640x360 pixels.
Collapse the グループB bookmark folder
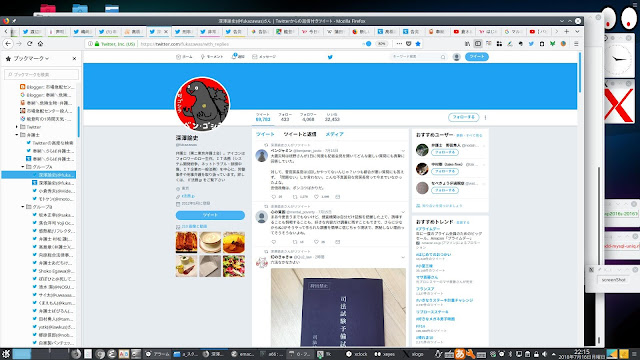[23, 207]
